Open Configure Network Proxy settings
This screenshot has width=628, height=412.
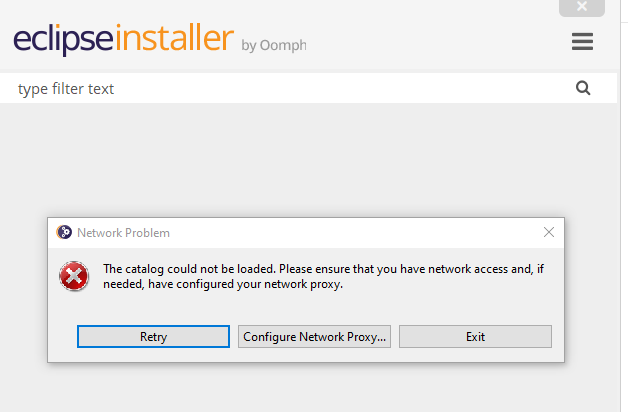click(x=314, y=336)
